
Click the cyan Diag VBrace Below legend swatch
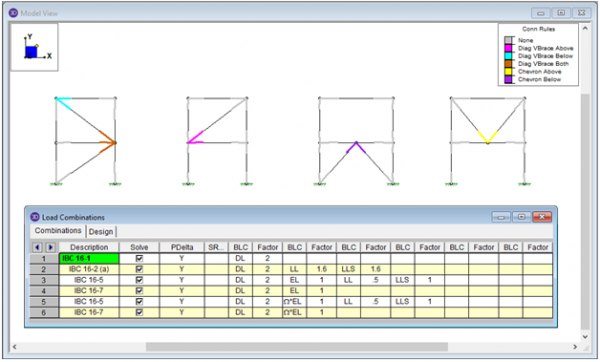click(x=509, y=56)
